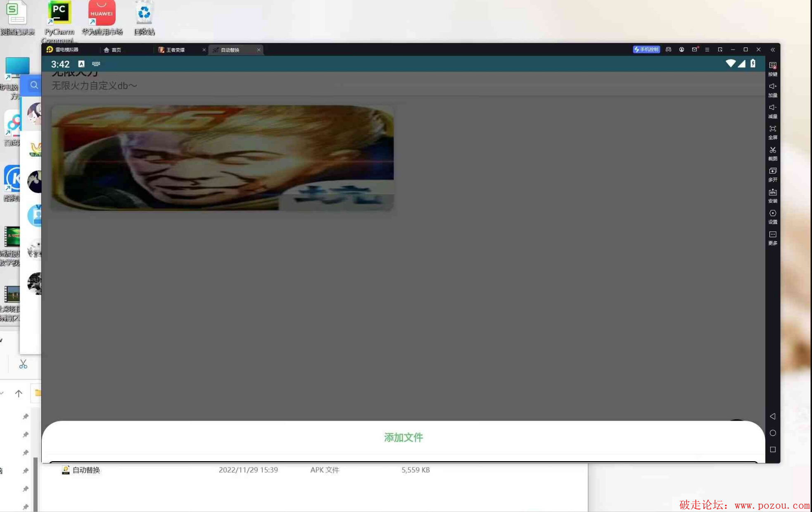Image resolution: width=812 pixels, height=512 pixels.
Task: Open the user account icon in title bar
Action: click(681, 50)
